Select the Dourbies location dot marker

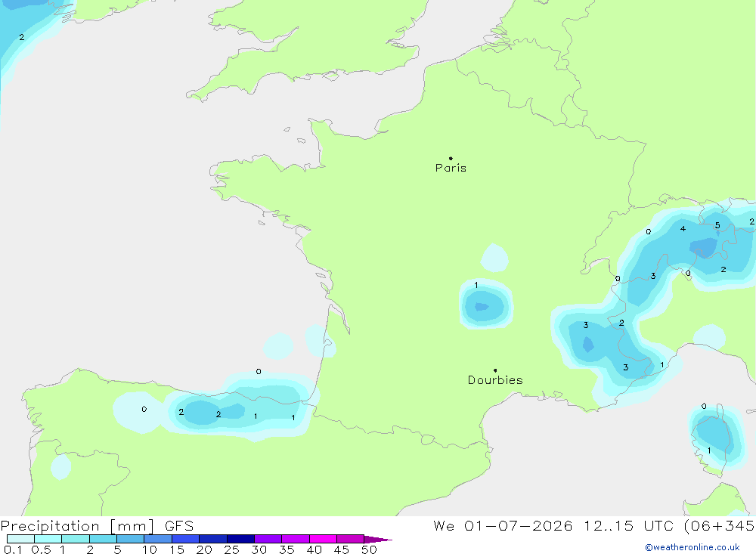pyautogui.click(x=495, y=370)
